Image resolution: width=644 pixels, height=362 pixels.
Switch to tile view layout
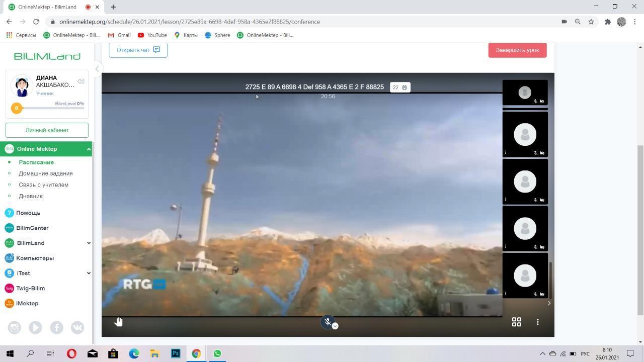[516, 322]
